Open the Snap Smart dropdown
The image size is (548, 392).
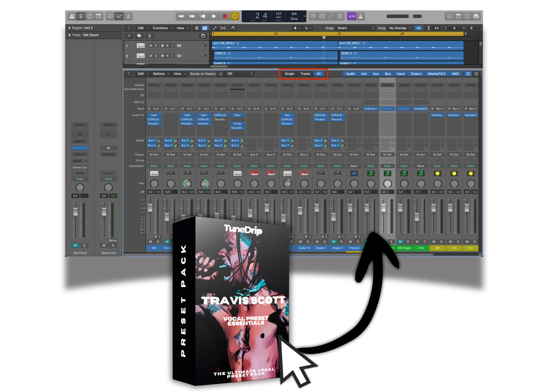(355, 28)
